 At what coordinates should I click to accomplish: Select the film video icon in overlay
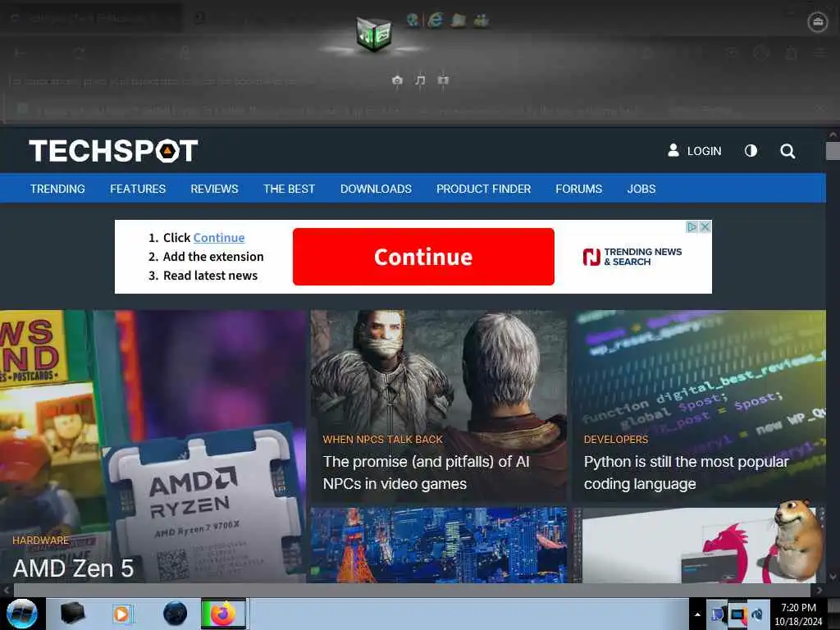pyautogui.click(x=442, y=80)
